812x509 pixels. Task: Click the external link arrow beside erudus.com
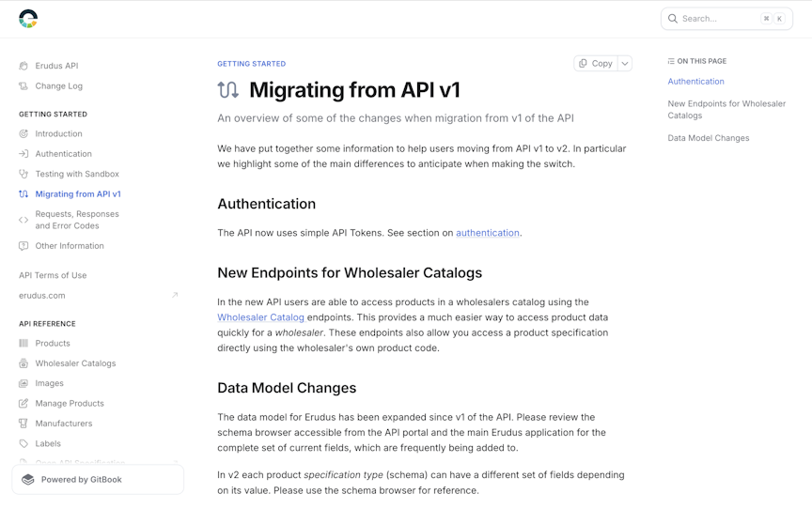coord(175,296)
